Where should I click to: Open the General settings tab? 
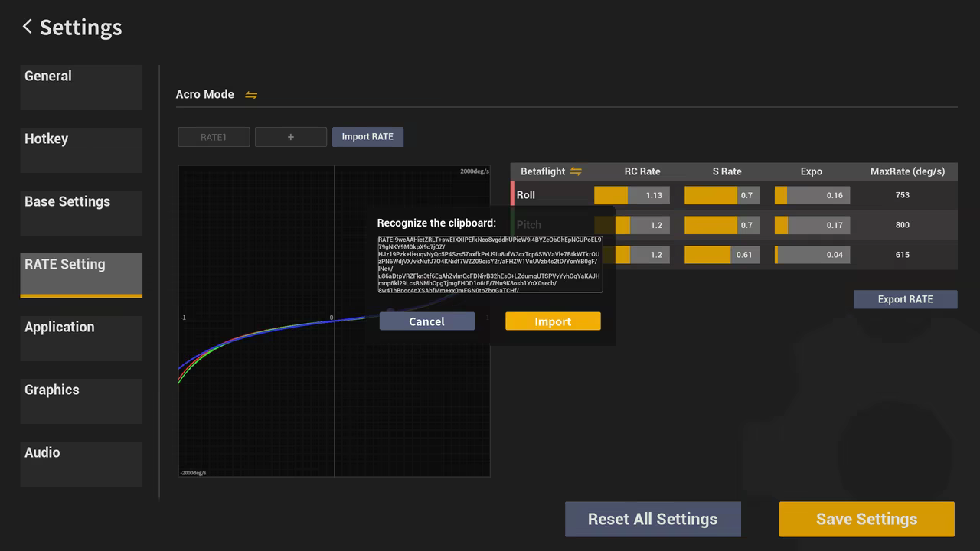[81, 87]
